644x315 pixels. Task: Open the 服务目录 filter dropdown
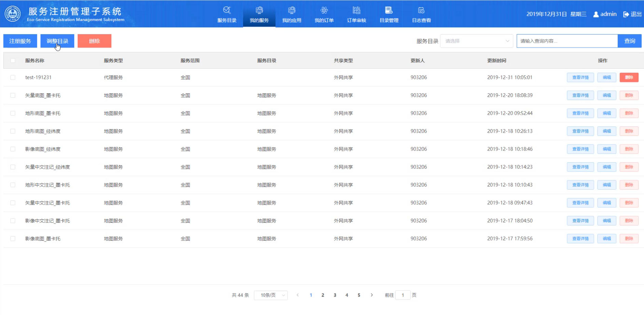coord(477,41)
